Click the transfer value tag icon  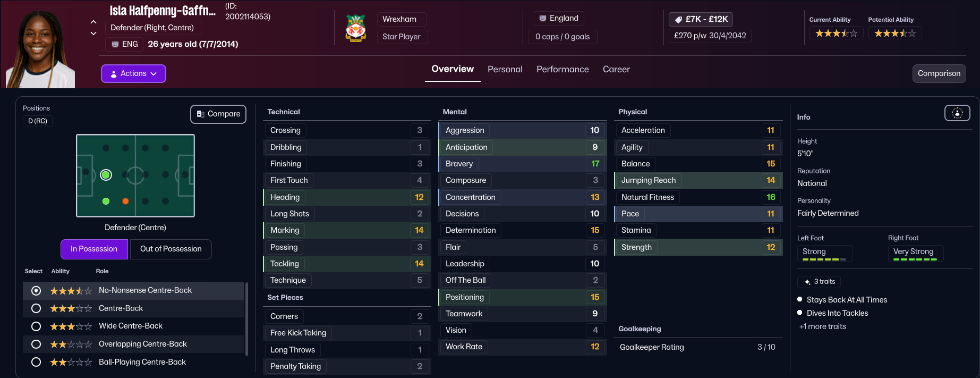point(678,20)
